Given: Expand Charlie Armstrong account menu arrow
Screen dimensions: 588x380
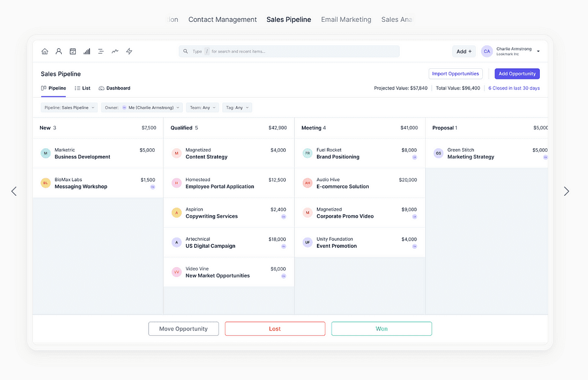Looking at the screenshot, I should pyautogui.click(x=538, y=51).
